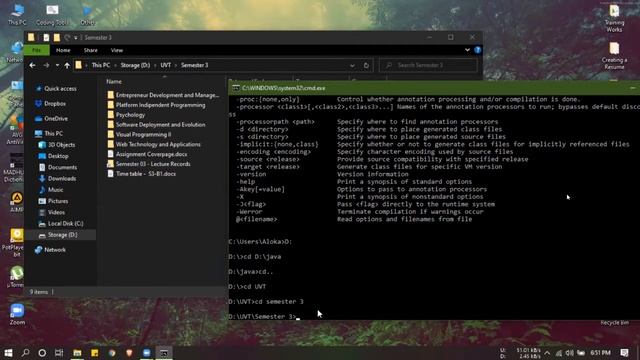Refresh the Semester 3 folder

pos(366,65)
